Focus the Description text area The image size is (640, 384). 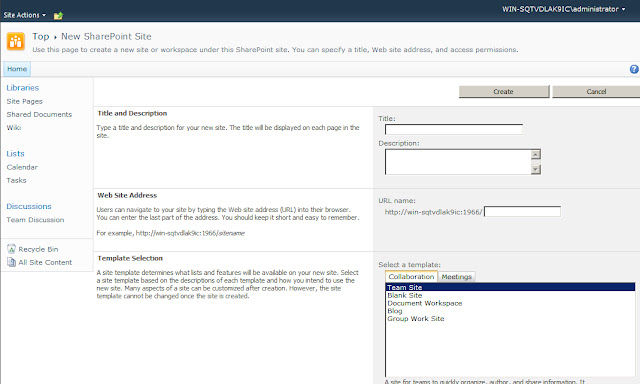(x=458, y=162)
